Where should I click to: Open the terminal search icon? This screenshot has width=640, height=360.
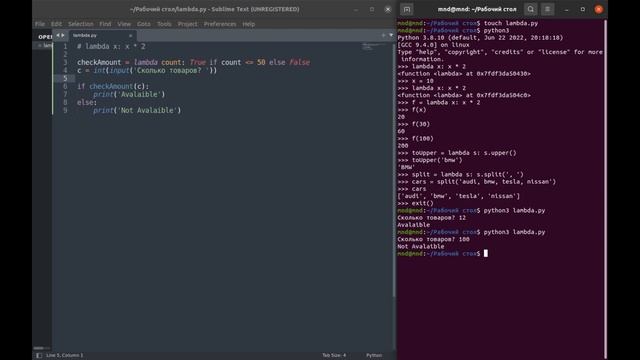(530, 9)
